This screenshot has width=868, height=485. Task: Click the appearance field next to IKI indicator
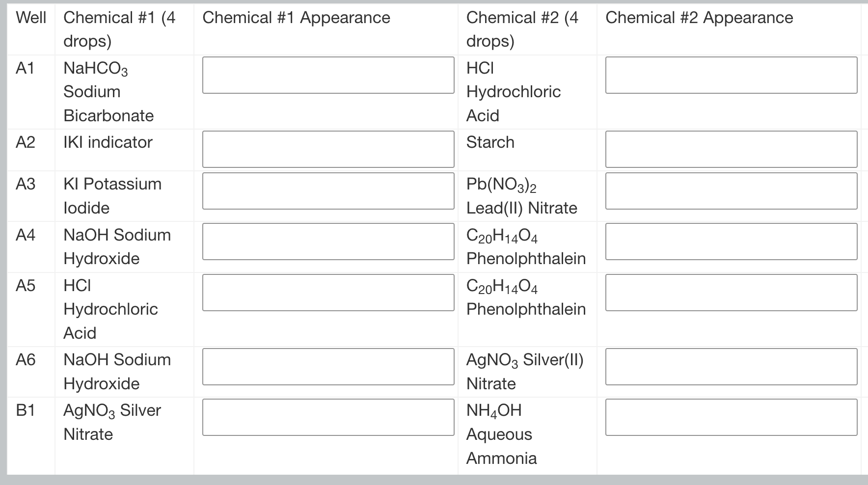(327, 149)
